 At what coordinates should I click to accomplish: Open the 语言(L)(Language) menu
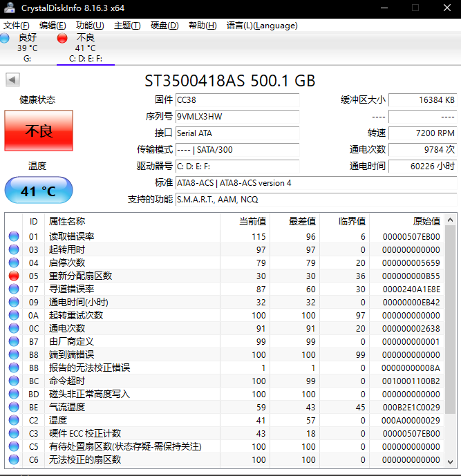coord(262,26)
